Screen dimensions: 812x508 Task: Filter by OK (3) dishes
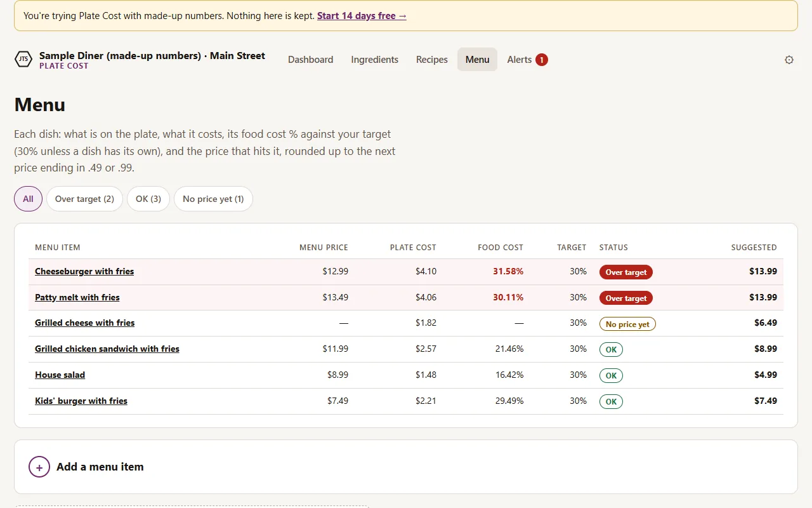pos(148,199)
